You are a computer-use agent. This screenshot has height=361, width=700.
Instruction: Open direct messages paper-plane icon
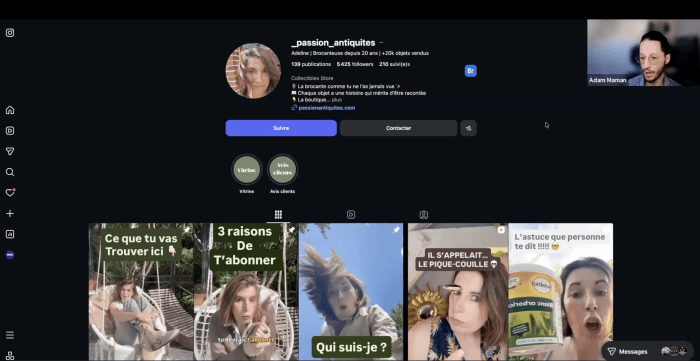10,152
